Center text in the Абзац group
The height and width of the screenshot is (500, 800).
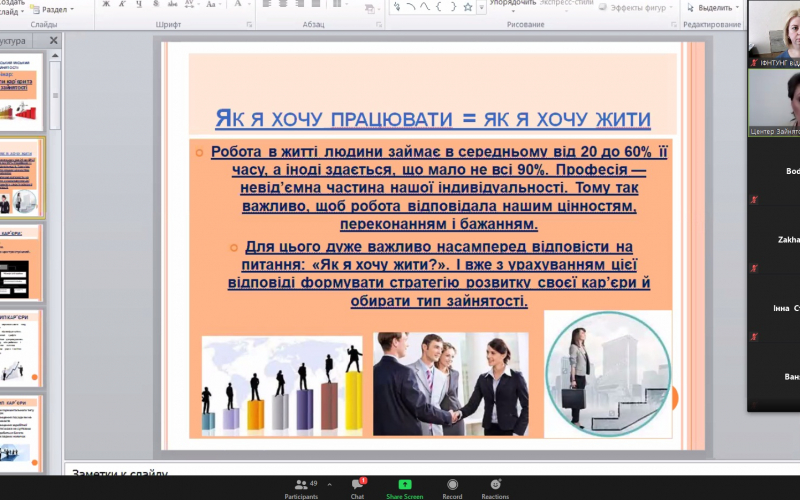click(x=283, y=4)
